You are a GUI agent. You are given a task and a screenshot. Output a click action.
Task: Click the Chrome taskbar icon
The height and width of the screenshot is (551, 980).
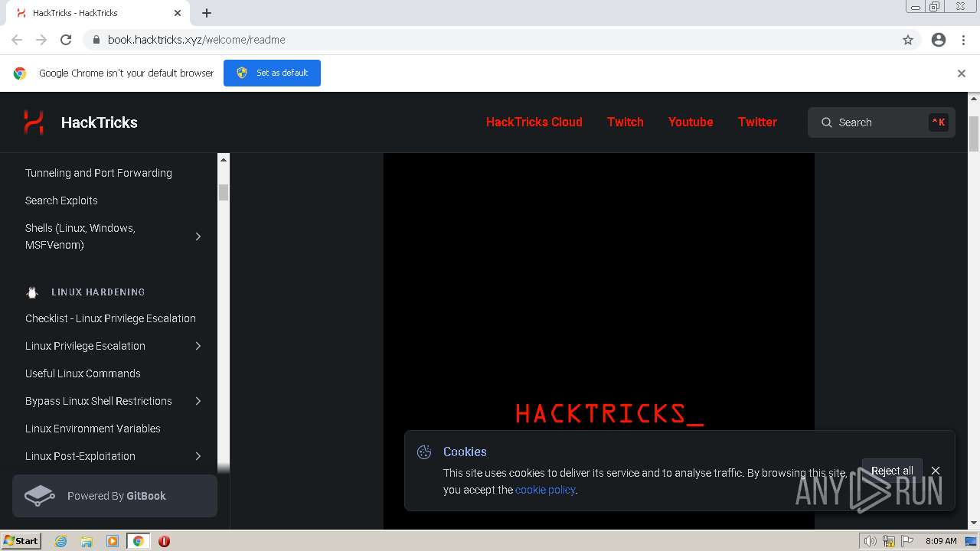pos(139,541)
